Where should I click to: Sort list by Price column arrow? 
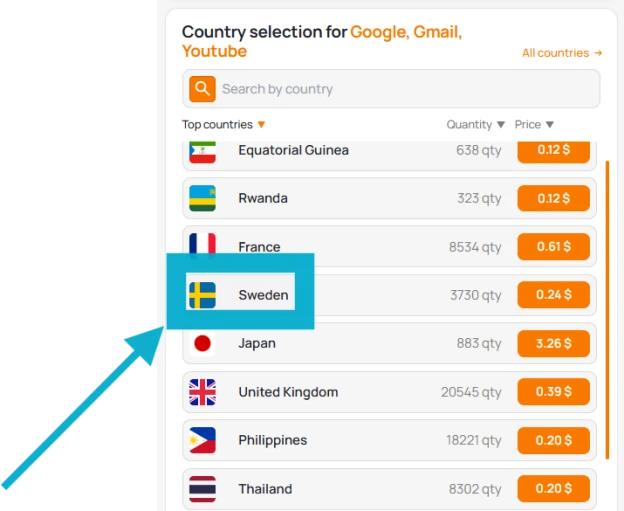[x=550, y=125]
